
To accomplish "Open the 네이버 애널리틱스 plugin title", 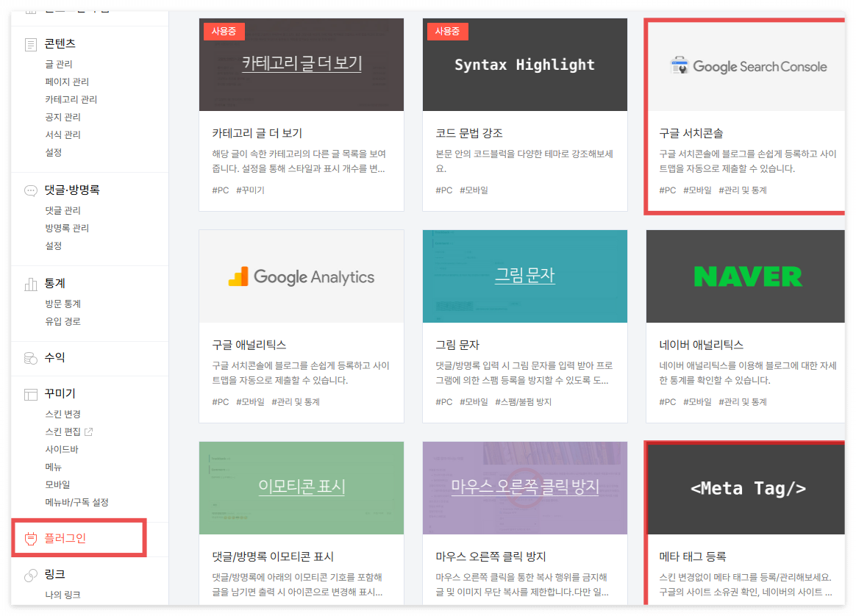I will click(701, 345).
